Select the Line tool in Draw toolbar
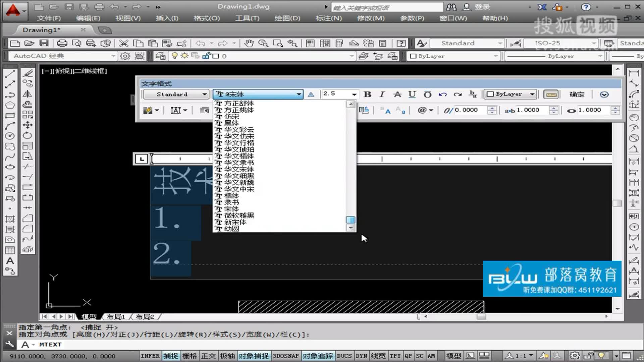Viewport: 644px width, 362px height. coord(10,73)
